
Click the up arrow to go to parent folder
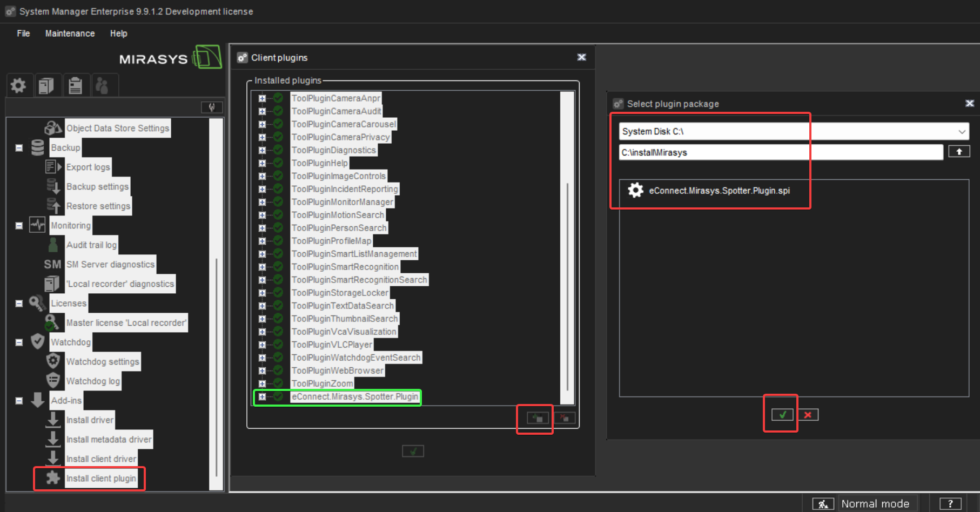[959, 152]
